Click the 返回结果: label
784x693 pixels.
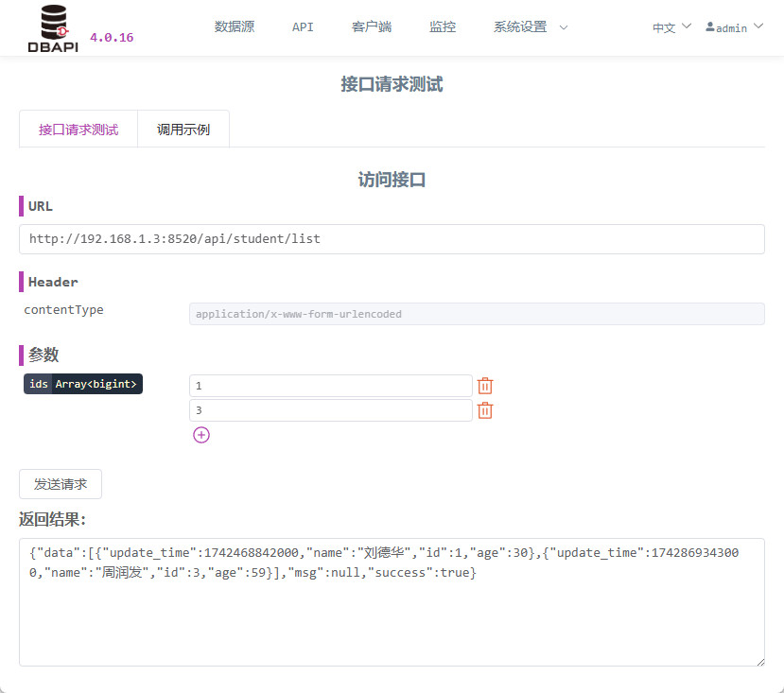(x=53, y=519)
